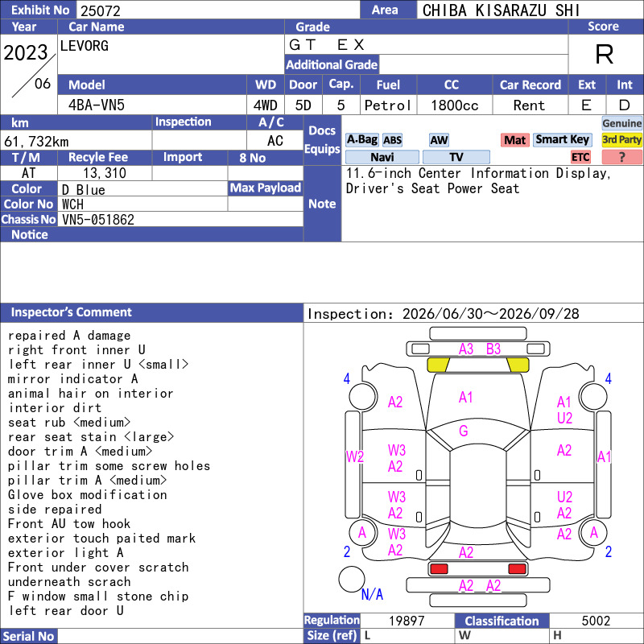644x644 pixels.
Task: Click model code 4BA-VN5
Action: click(97, 105)
